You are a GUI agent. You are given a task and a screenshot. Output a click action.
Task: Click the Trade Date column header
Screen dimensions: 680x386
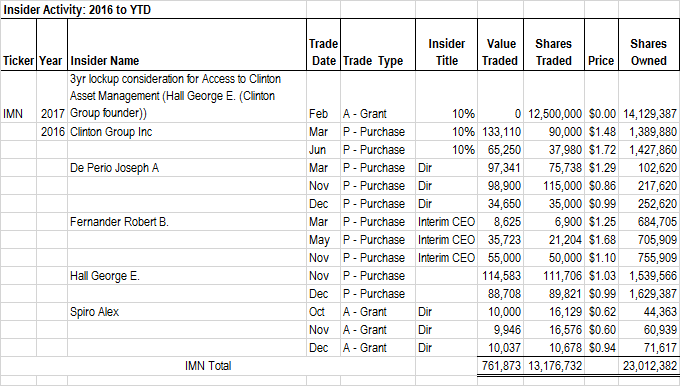(x=324, y=45)
